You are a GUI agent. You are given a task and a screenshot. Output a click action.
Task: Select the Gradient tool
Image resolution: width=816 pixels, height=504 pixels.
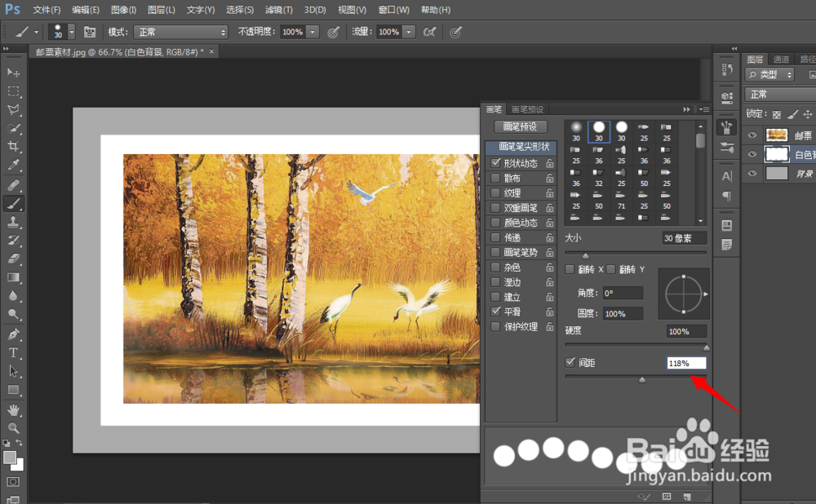coord(14,277)
